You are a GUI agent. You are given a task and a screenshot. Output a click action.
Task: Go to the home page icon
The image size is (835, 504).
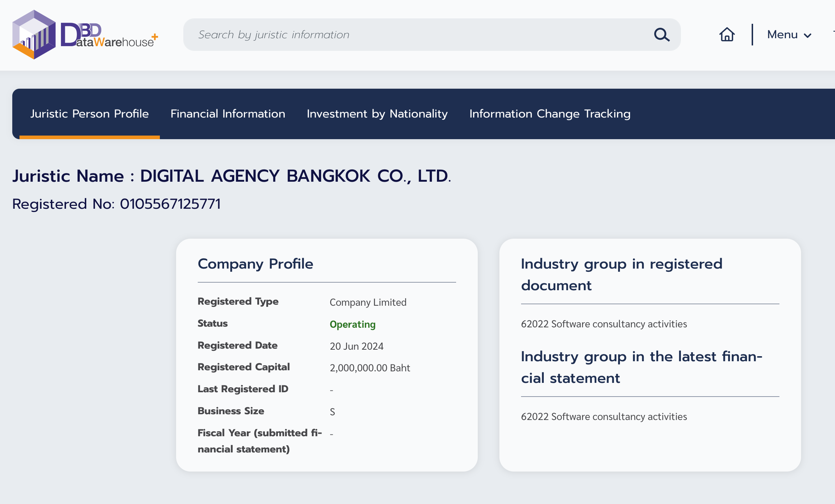pos(727,35)
